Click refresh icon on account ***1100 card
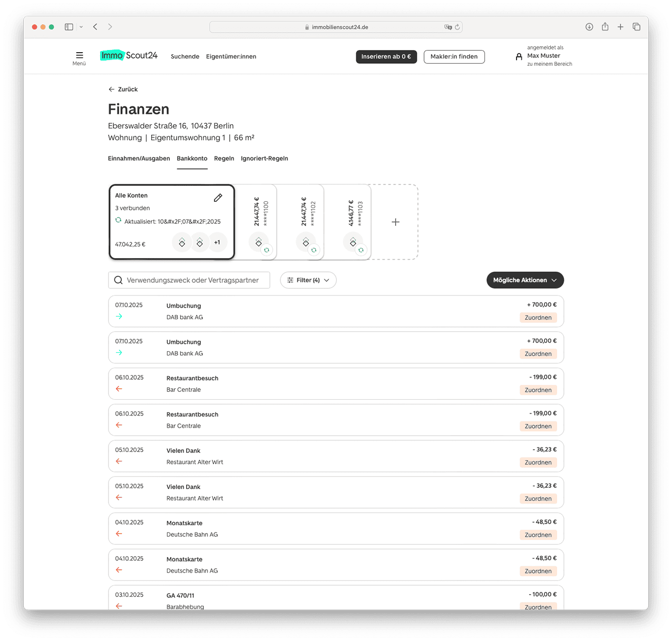Viewport: 672px width, 641px height. coord(267,250)
